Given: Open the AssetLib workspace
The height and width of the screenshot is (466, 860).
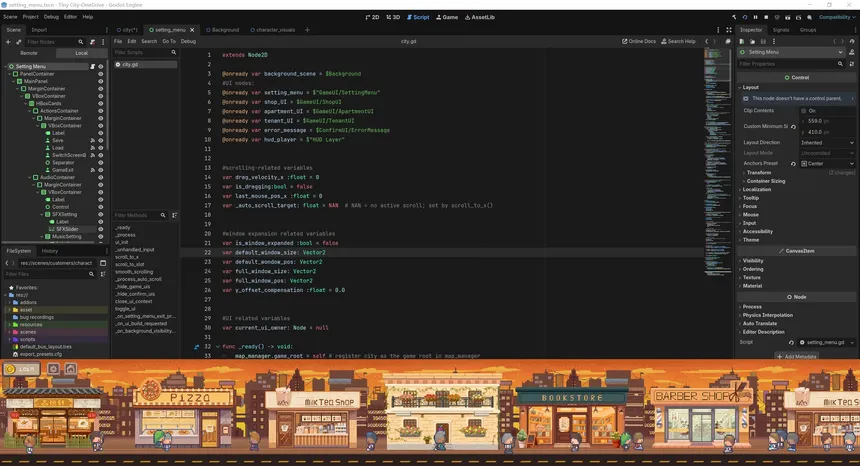Looking at the screenshot, I should click(480, 17).
